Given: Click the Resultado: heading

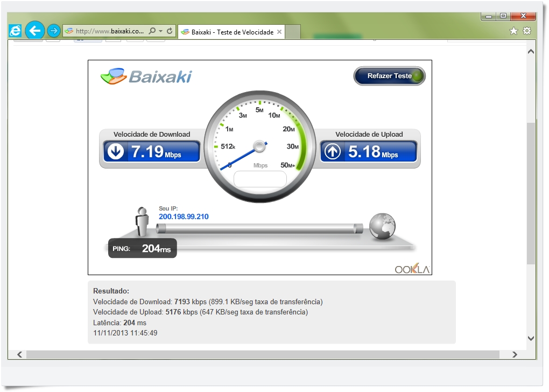Looking at the screenshot, I should pyautogui.click(x=111, y=291).
